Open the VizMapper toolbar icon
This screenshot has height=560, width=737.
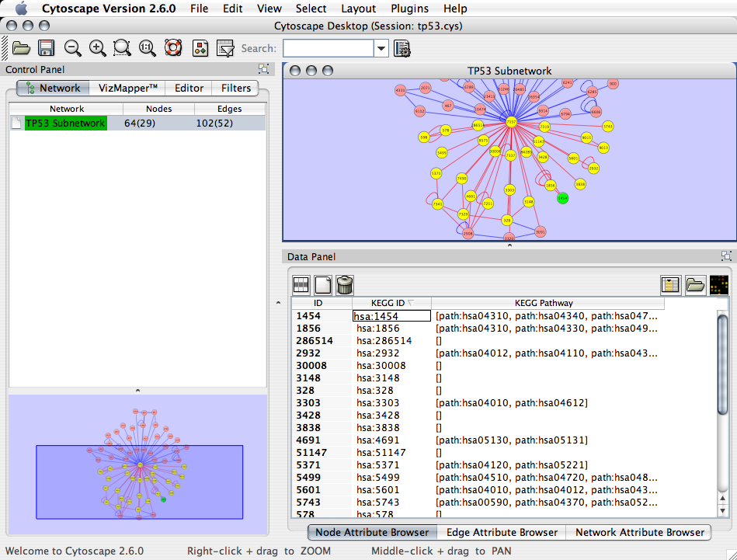pyautogui.click(x=200, y=48)
